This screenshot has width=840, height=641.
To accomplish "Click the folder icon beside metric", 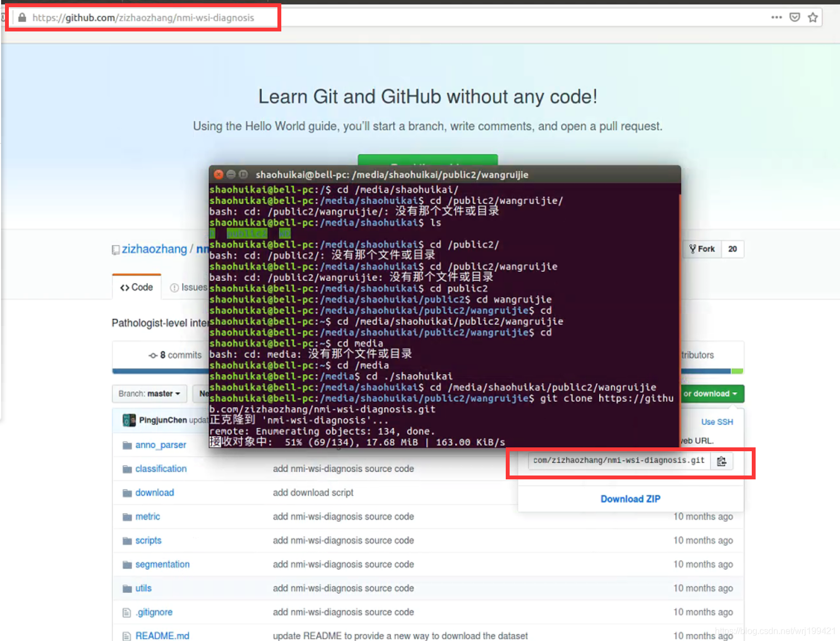I will pyautogui.click(x=127, y=517).
